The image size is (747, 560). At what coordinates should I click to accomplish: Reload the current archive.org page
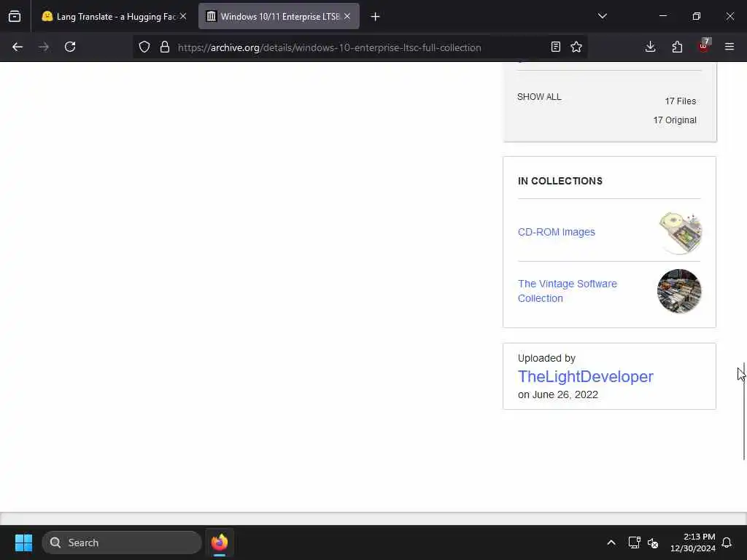[x=70, y=47]
